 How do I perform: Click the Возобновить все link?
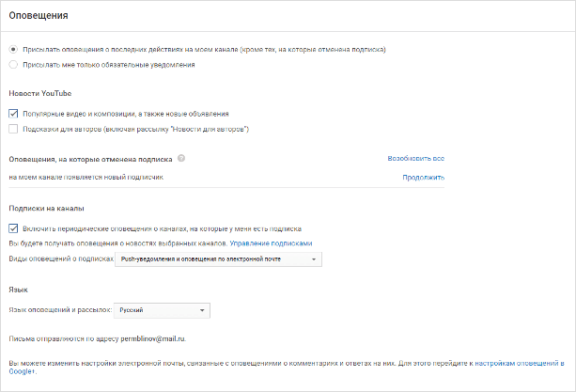click(x=416, y=158)
